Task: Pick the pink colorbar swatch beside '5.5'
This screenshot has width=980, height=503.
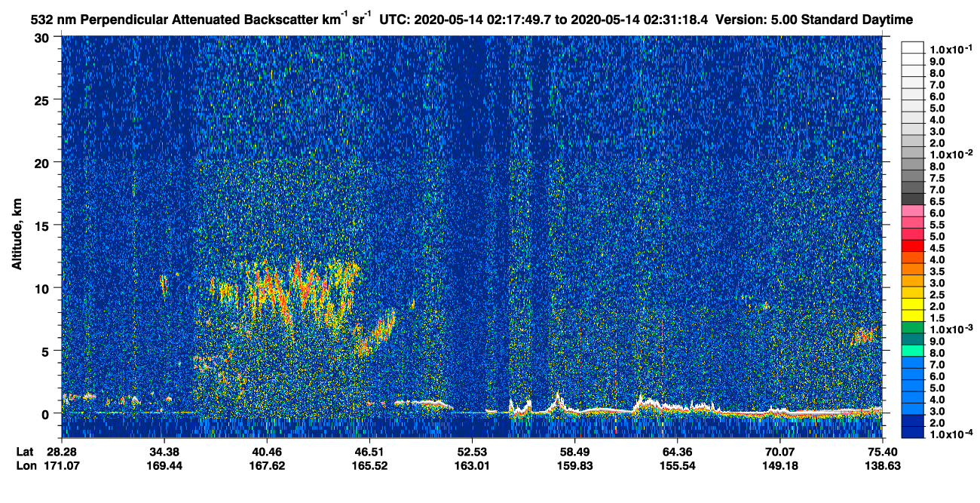Action: [x=913, y=223]
